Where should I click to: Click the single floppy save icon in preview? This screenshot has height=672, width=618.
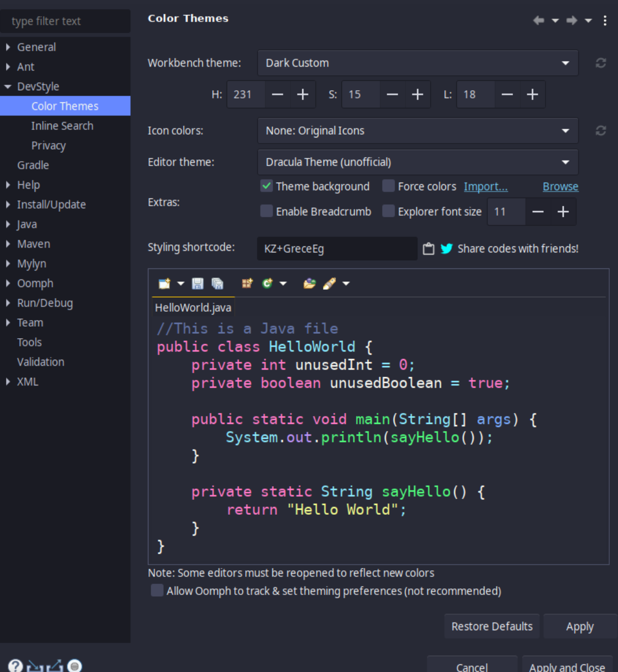coord(197,283)
